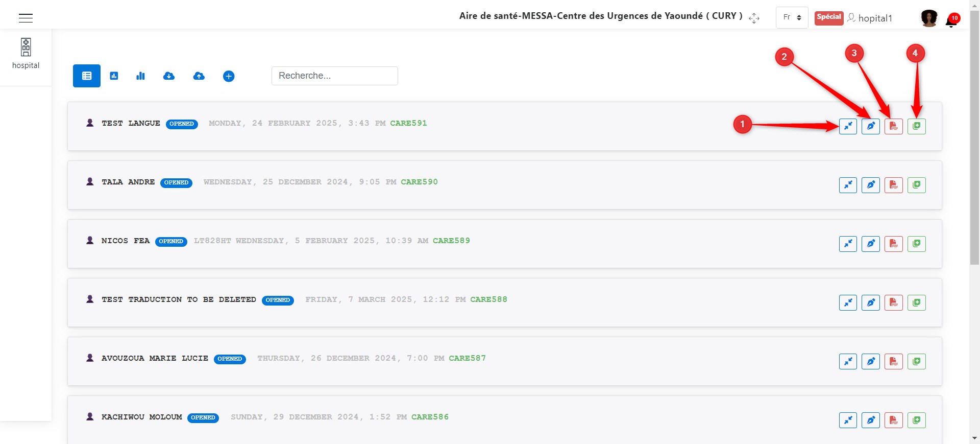980x444 pixels.
Task: Export KACHIWOU MOLOUM record to PDF
Action: [894, 420]
